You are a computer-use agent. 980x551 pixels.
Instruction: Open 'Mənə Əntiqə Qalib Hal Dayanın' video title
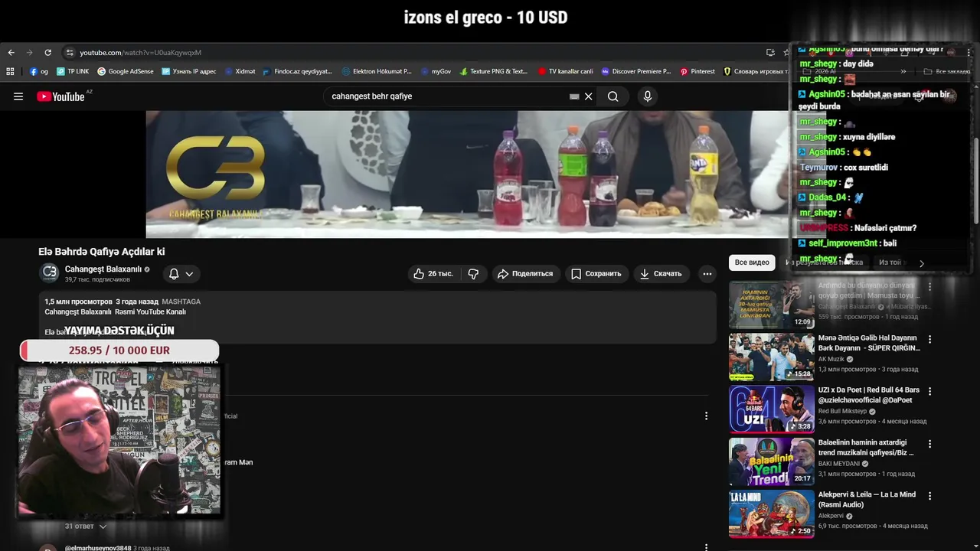coord(869,343)
